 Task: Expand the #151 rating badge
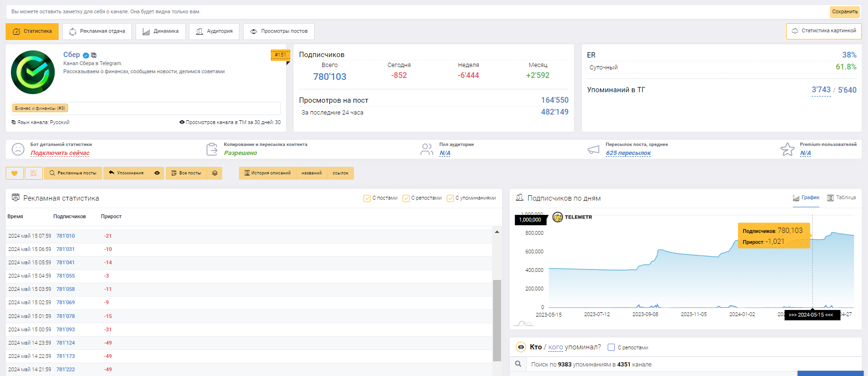[280, 55]
